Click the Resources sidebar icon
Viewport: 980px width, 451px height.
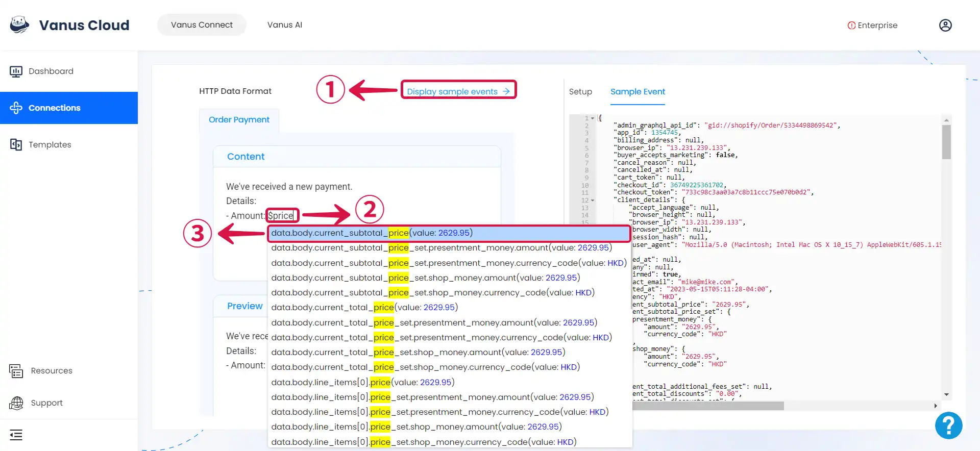click(x=16, y=371)
